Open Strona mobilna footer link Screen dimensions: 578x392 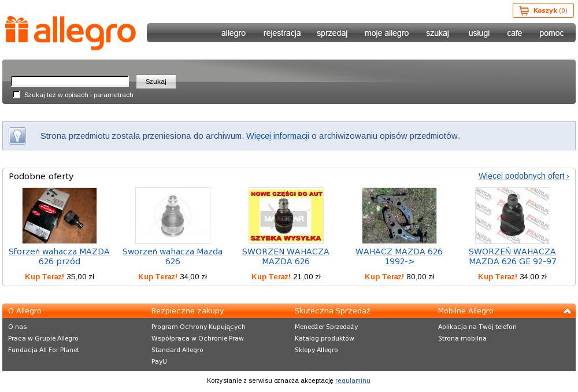pos(462,338)
